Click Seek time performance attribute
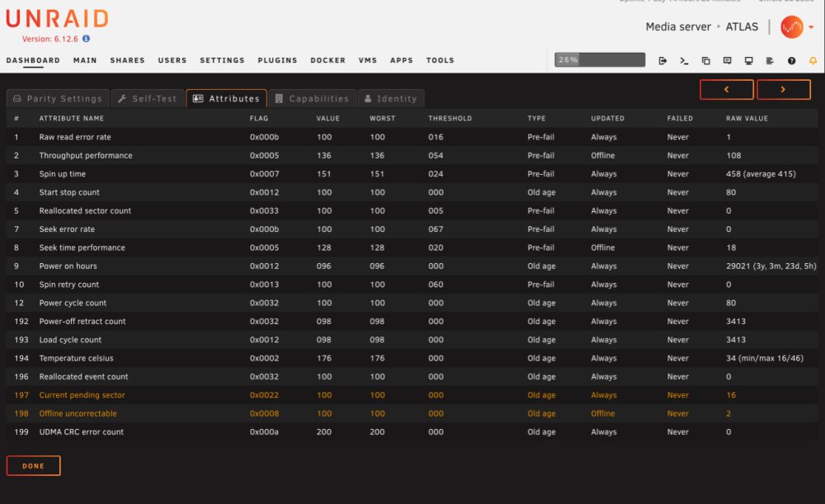The image size is (825, 504). (82, 247)
